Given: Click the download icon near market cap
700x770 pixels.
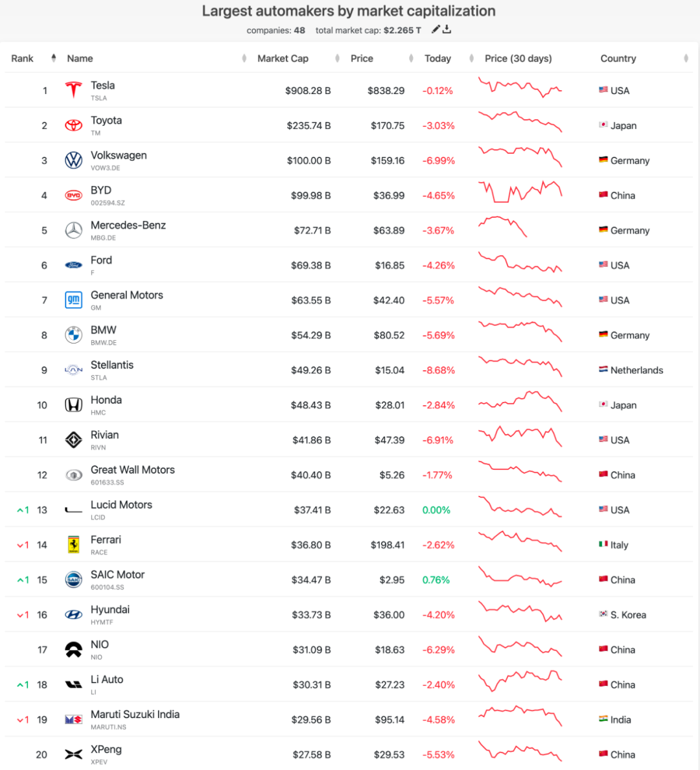Looking at the screenshot, I should click(447, 29).
